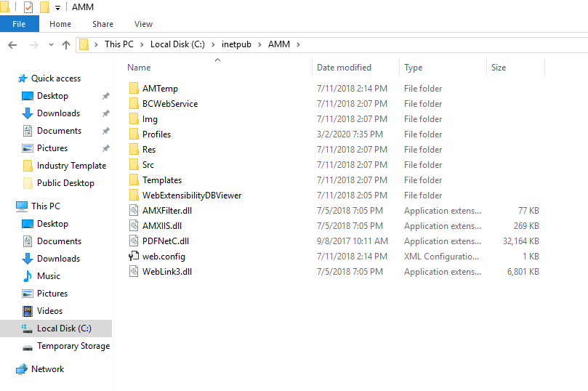Go up one level to inetpub

click(x=66, y=45)
